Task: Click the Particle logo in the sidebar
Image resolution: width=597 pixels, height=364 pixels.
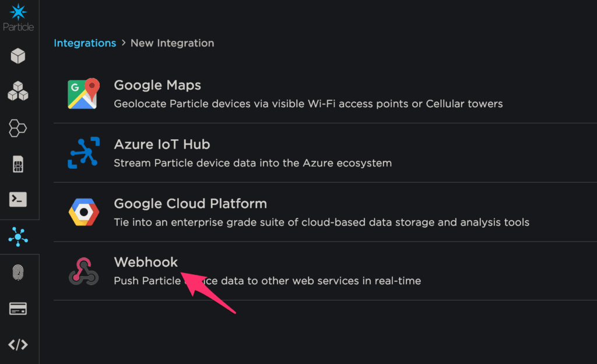Action: click(18, 16)
